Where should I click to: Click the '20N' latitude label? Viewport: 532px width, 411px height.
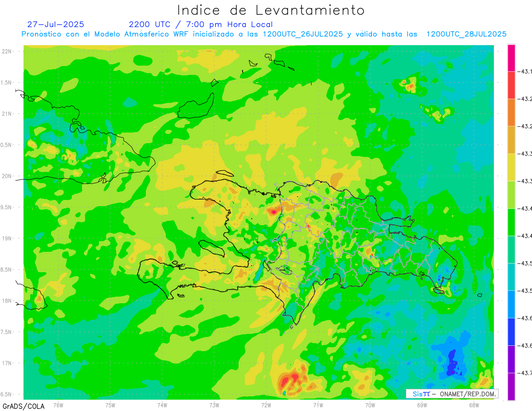tap(8, 176)
